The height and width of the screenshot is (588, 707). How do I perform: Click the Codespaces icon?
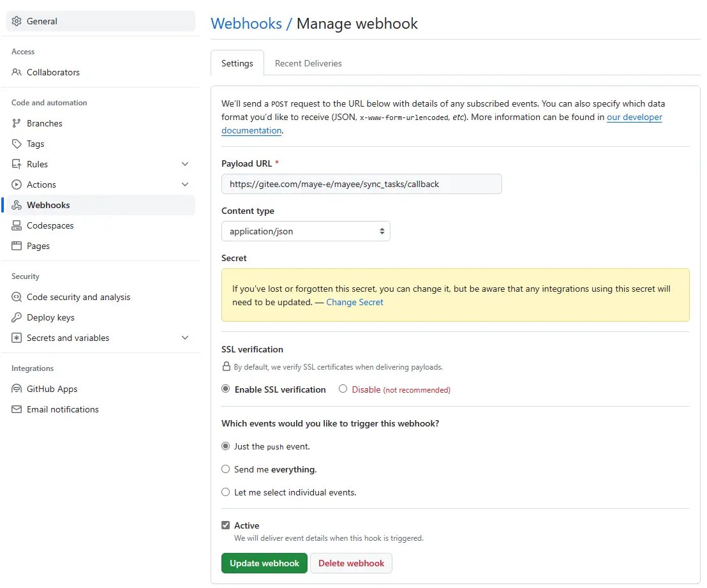tap(17, 225)
